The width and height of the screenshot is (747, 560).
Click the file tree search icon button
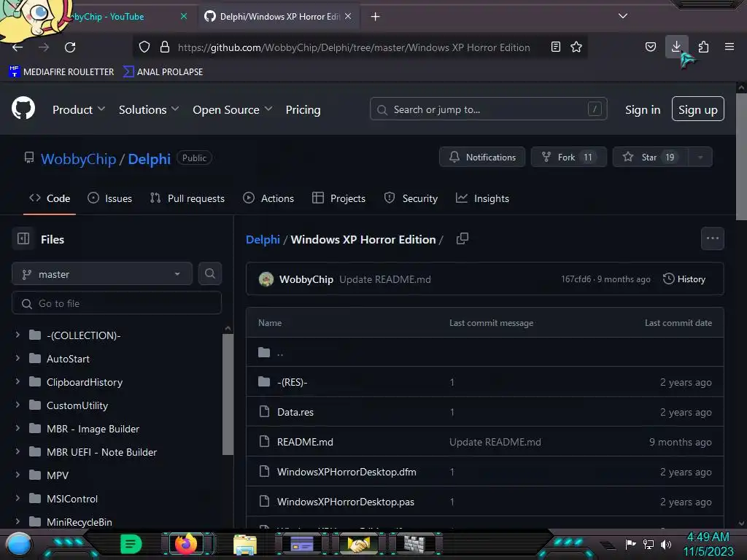210,273
